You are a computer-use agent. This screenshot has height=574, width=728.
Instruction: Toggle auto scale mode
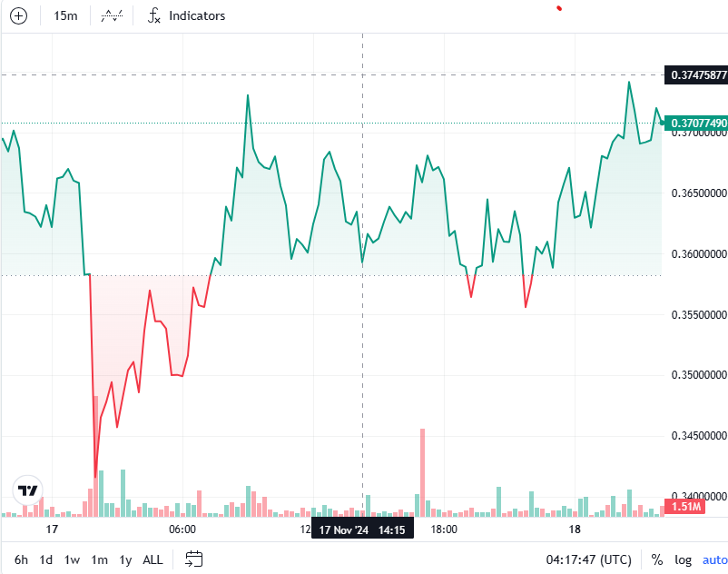coord(714,559)
